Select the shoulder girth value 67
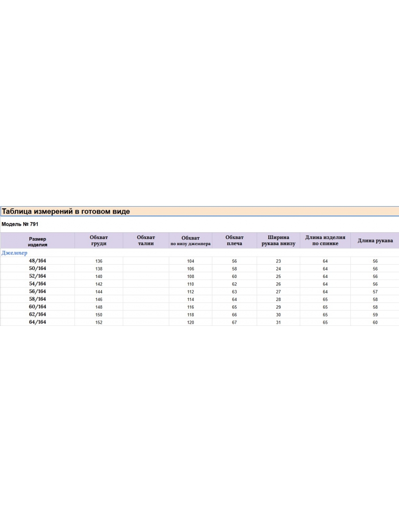Viewport: 399px width, 532px height. tap(235, 323)
